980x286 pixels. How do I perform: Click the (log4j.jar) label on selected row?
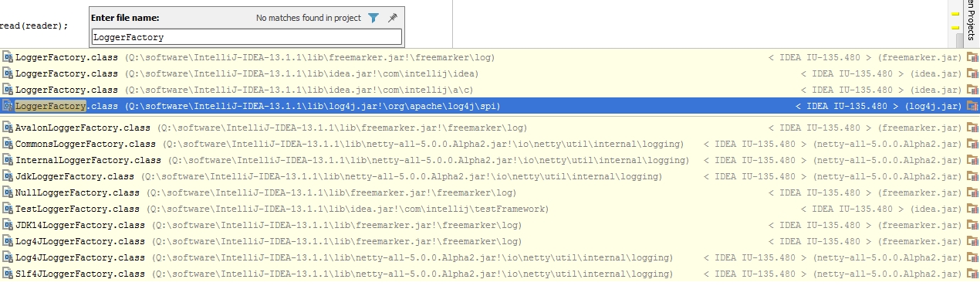point(933,106)
